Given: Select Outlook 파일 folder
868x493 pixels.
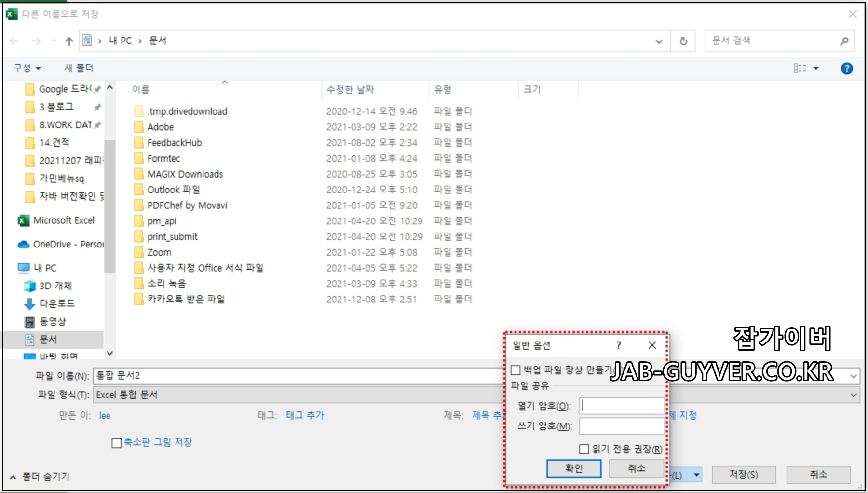Looking at the screenshot, I should [167, 190].
